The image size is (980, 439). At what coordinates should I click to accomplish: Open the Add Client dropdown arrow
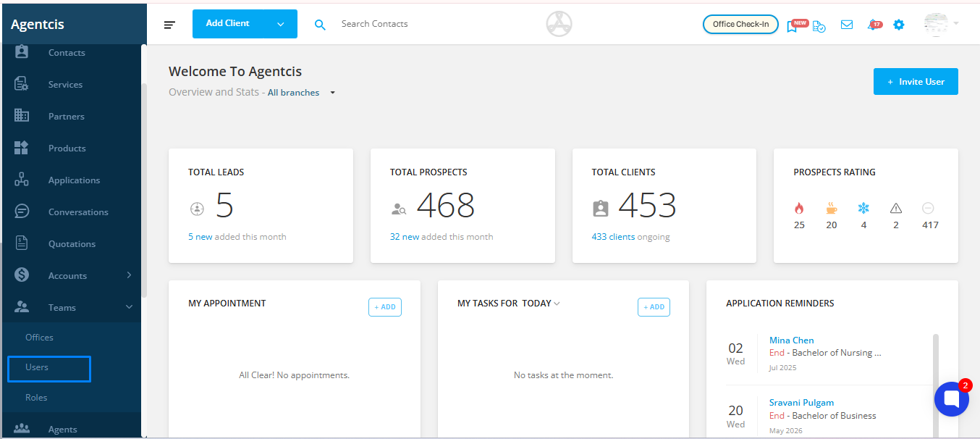(281, 24)
